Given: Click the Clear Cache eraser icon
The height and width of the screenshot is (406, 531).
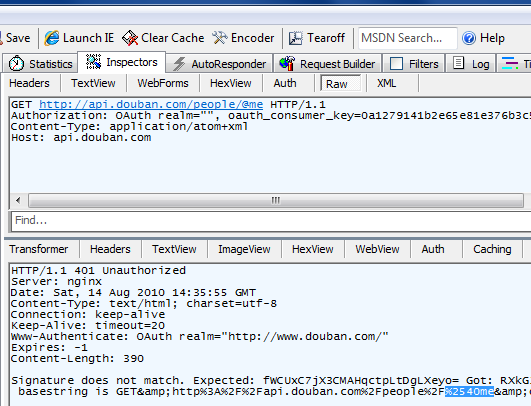Looking at the screenshot, I should coord(130,38).
